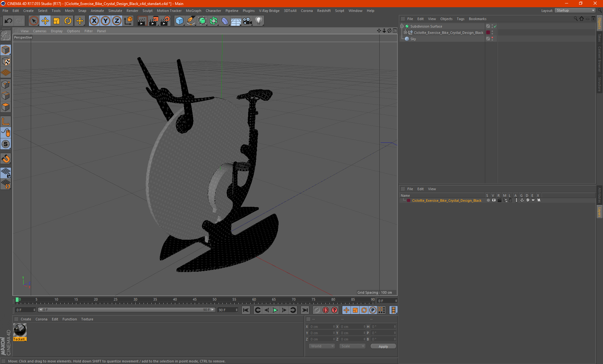This screenshot has height=364, width=603.
Task: Switch to Polygons mode
Action: [x=6, y=107]
